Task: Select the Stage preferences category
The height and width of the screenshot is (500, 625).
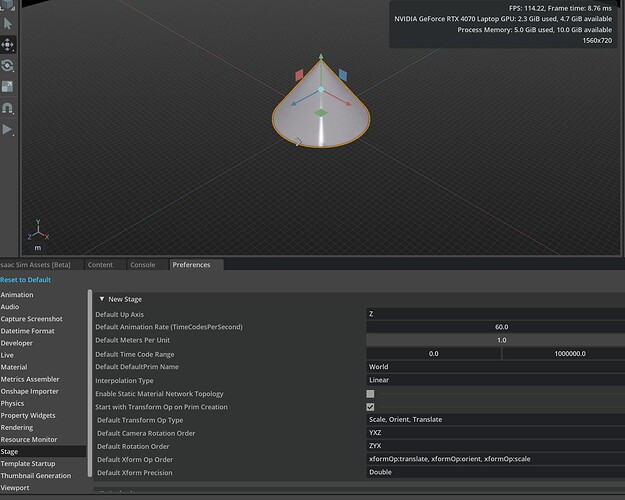Action: [43, 451]
